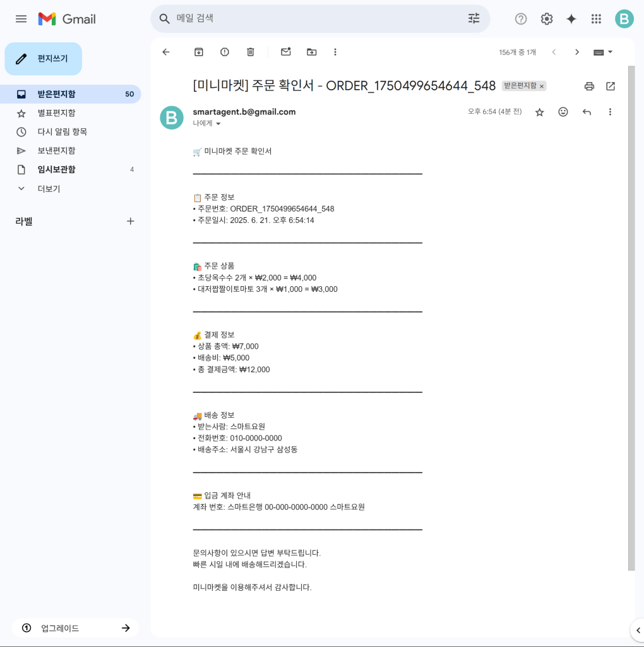Image resolution: width=644 pixels, height=647 pixels.
Task: Expand recipient details next to 나에게
Action: click(218, 124)
